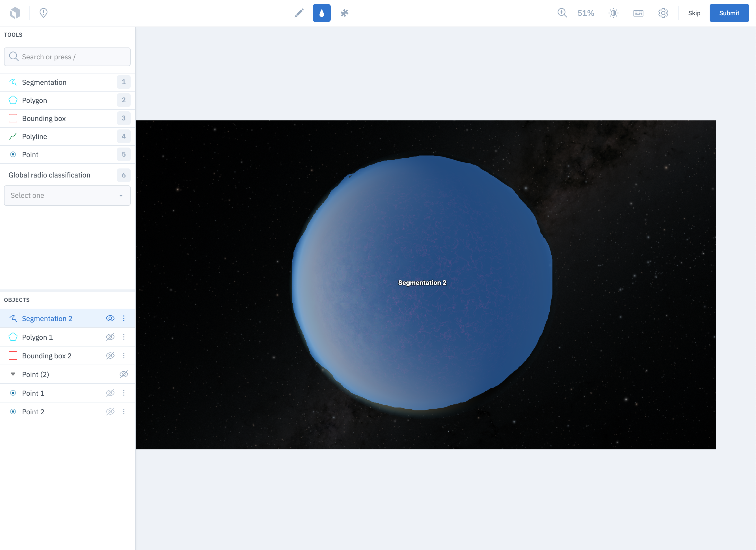This screenshot has height=550, width=756.
Task: Show Bounding box 2 object
Action: click(x=110, y=356)
